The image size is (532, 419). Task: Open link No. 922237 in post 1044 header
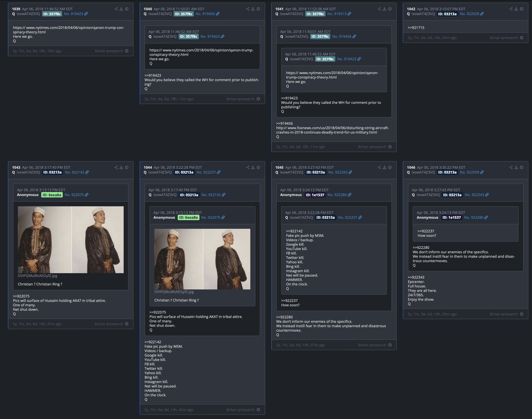point(208,172)
